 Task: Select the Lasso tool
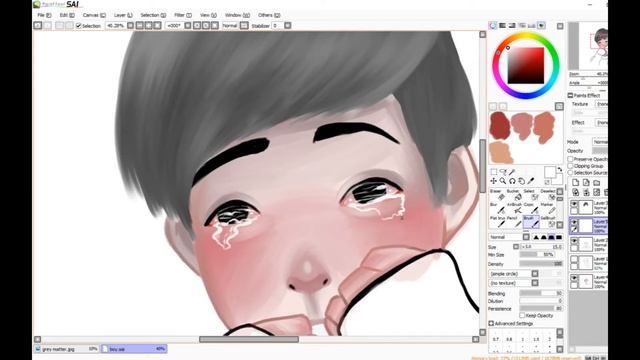(x=503, y=172)
